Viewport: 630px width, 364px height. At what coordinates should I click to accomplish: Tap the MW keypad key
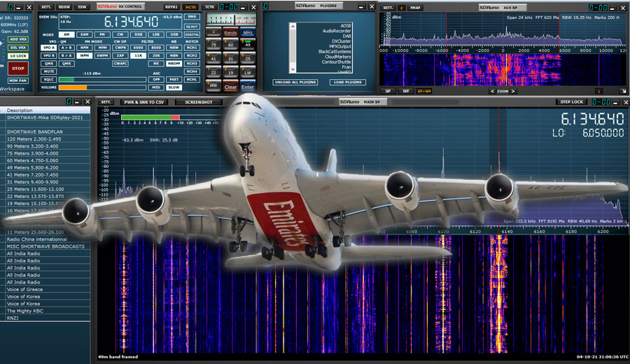click(213, 85)
